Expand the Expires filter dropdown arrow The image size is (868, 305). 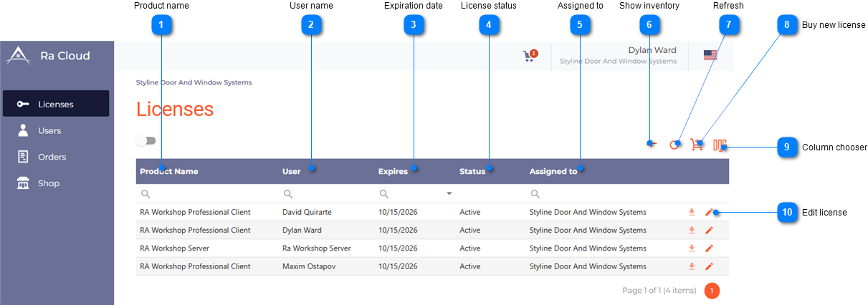(449, 193)
